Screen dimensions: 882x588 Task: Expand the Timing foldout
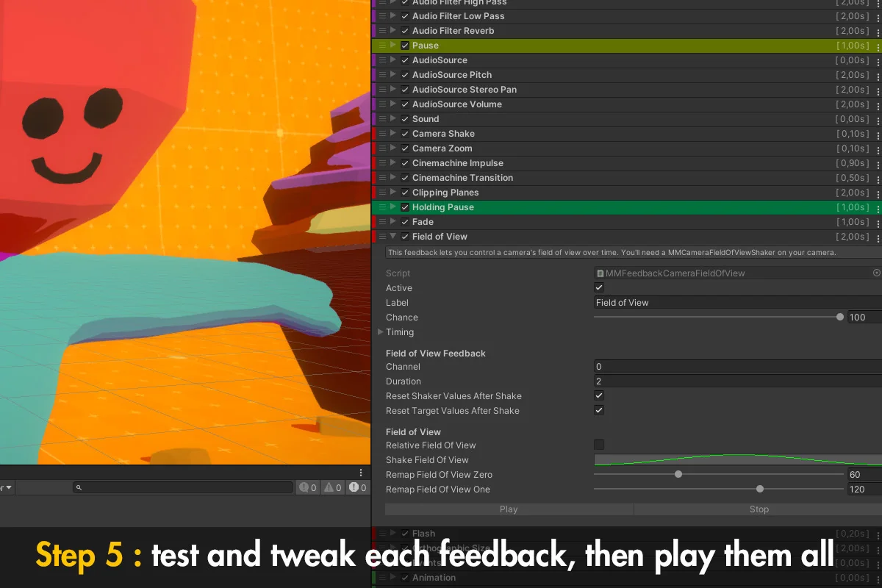click(x=381, y=332)
